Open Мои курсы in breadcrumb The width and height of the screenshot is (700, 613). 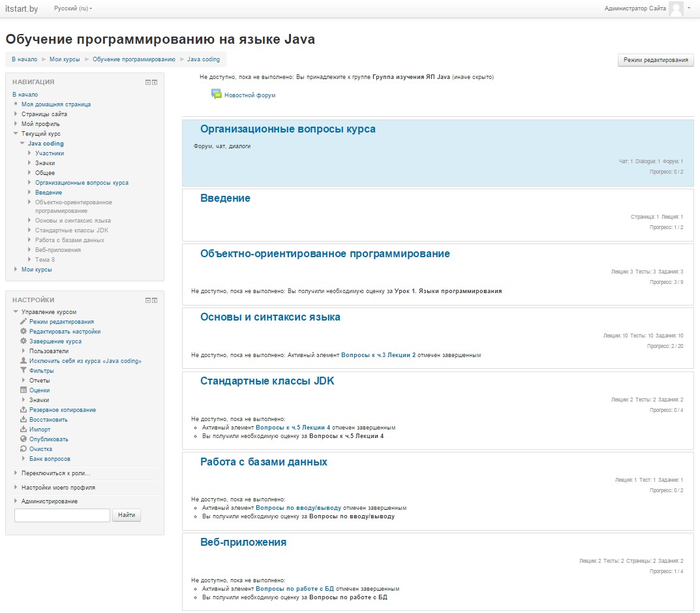(65, 59)
